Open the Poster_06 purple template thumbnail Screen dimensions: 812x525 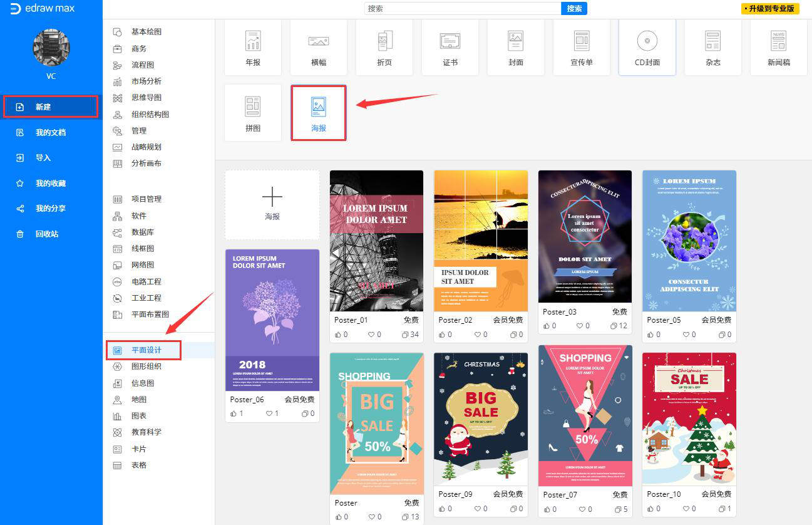click(x=272, y=320)
